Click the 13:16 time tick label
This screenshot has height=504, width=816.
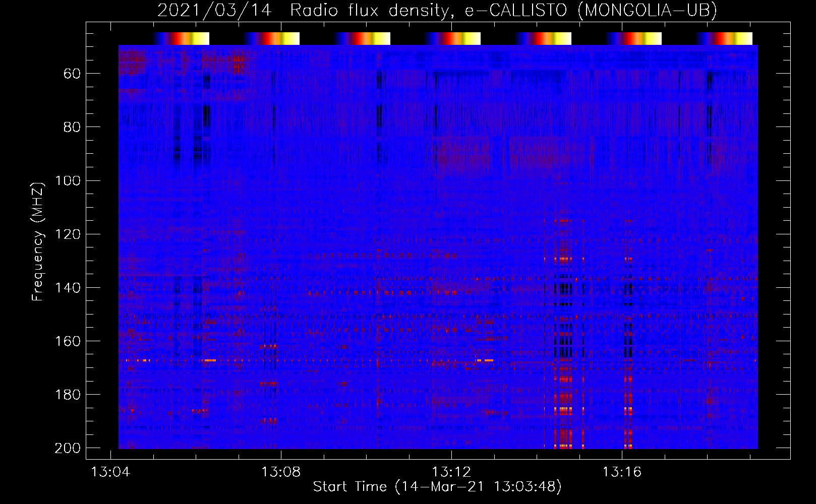(x=622, y=472)
